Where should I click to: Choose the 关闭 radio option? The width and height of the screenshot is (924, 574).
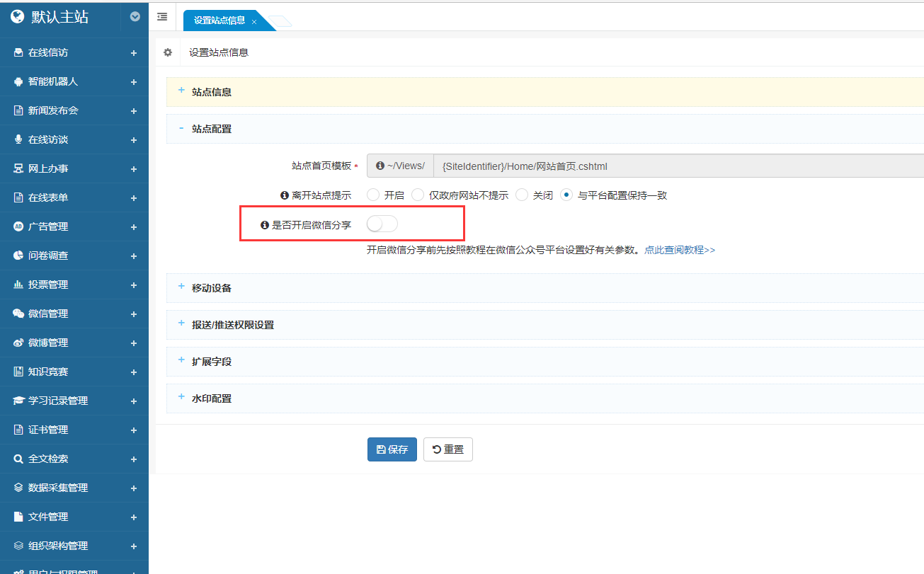click(522, 195)
